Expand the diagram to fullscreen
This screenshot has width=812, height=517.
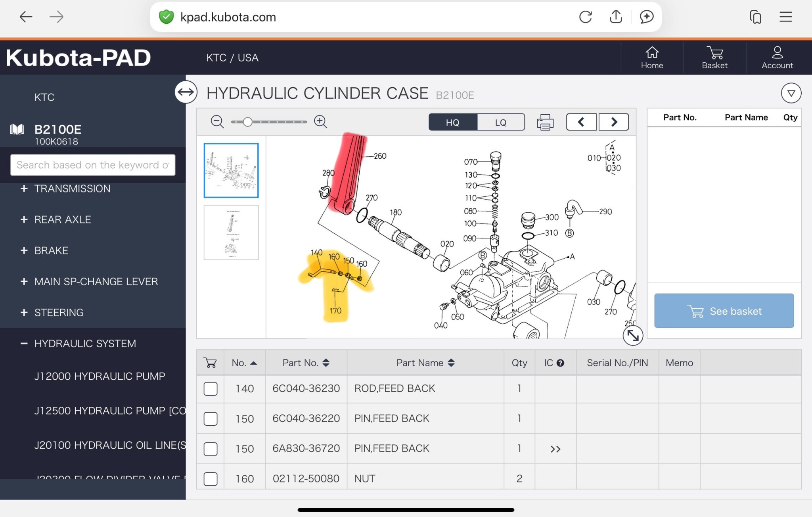[x=632, y=336]
